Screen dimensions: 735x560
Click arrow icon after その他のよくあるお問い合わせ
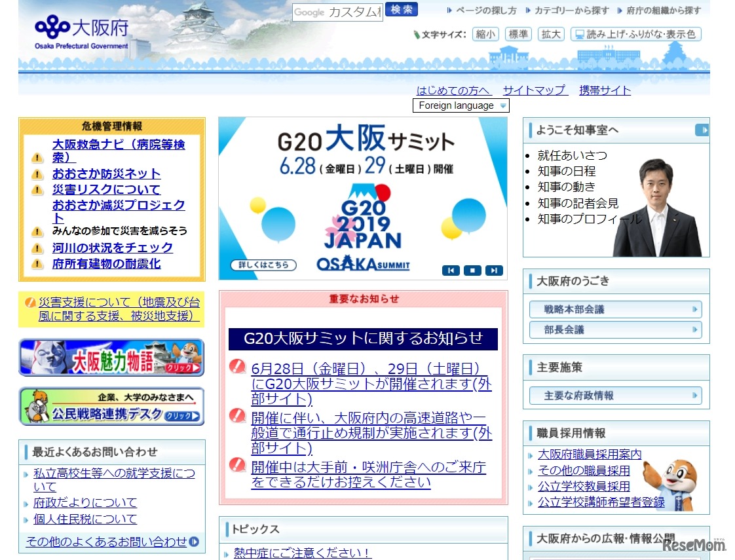point(194,542)
